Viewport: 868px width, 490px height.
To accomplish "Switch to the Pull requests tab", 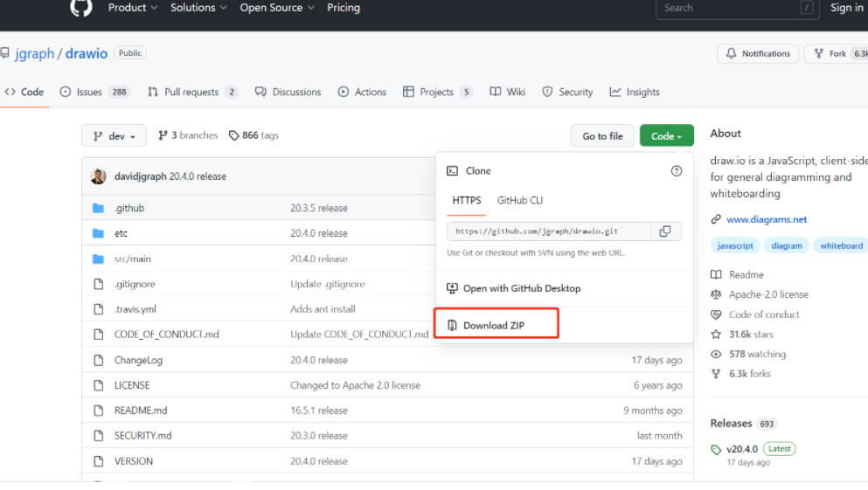I will [192, 92].
